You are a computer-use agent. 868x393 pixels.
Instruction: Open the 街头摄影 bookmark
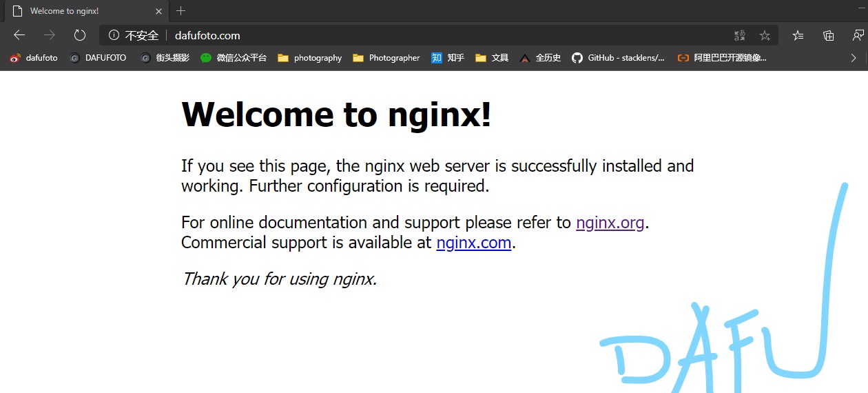coord(165,58)
